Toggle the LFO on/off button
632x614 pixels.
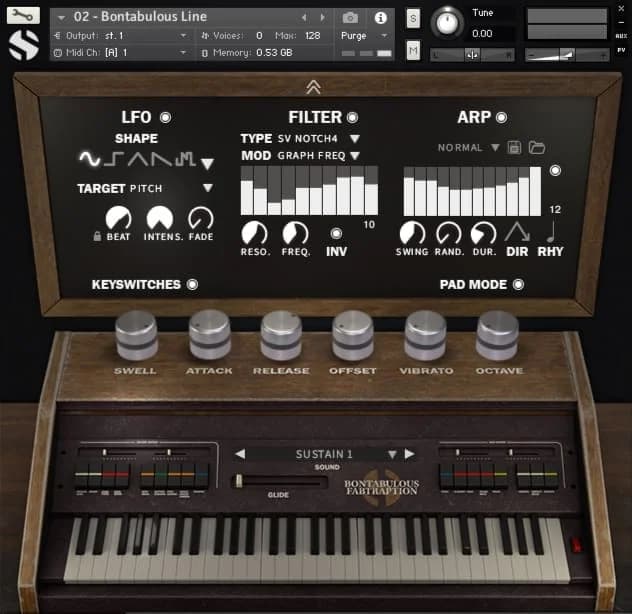[x=165, y=117]
